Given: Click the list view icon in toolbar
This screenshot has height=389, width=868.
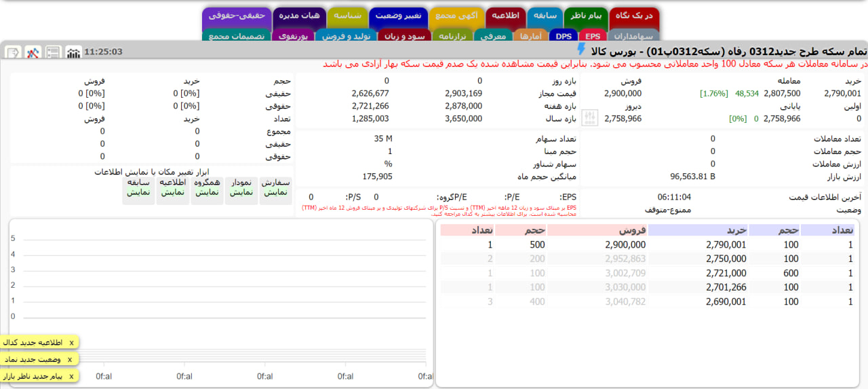Looking at the screenshot, I should click(x=54, y=52).
